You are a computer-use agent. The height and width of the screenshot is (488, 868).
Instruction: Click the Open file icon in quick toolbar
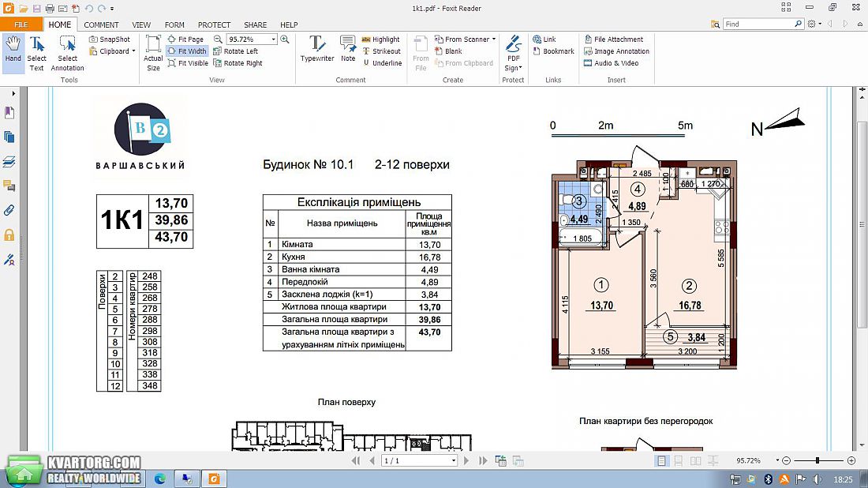point(23,9)
